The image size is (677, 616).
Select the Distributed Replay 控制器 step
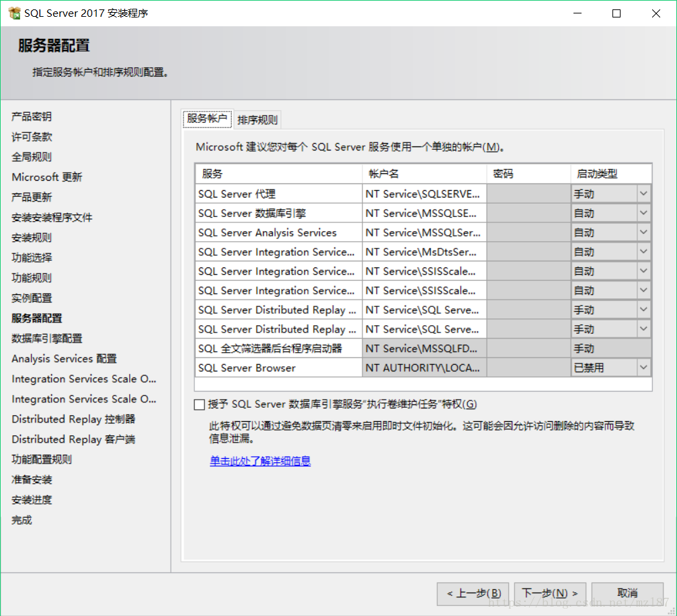pyautogui.click(x=73, y=419)
